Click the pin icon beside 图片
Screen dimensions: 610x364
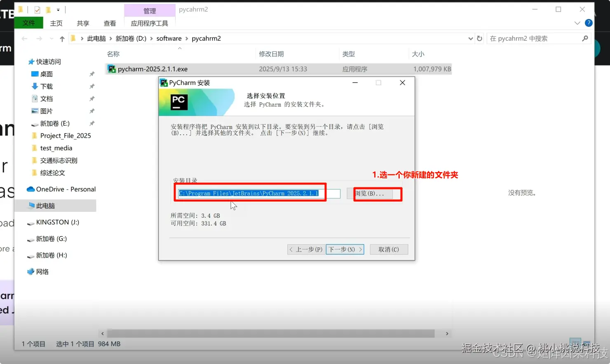point(92,111)
